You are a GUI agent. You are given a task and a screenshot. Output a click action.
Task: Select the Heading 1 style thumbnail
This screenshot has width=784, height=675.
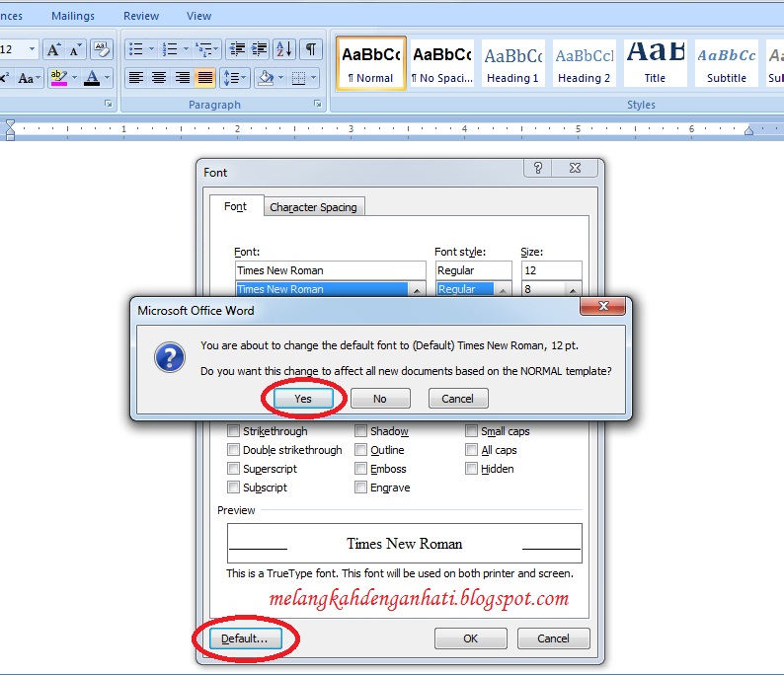512,63
